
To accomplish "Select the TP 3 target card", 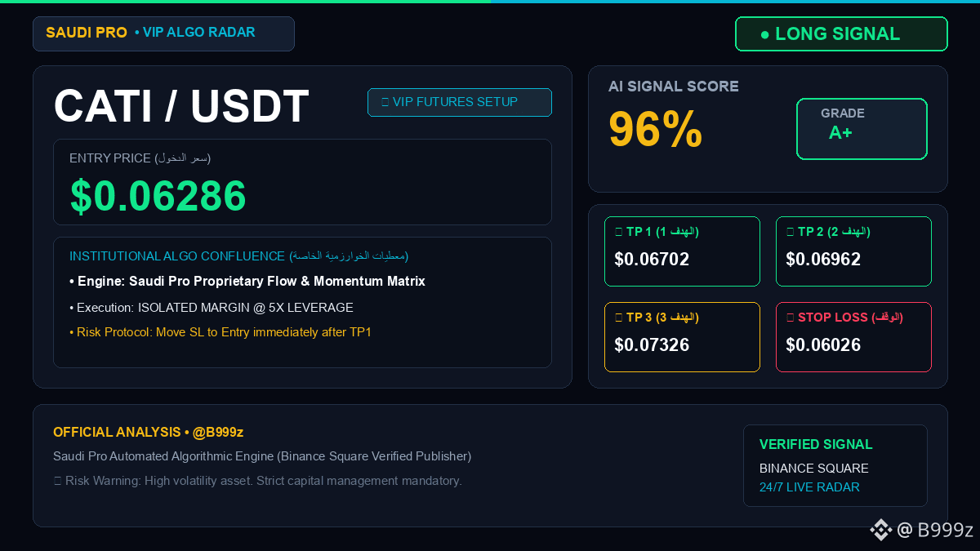I will pyautogui.click(x=682, y=337).
